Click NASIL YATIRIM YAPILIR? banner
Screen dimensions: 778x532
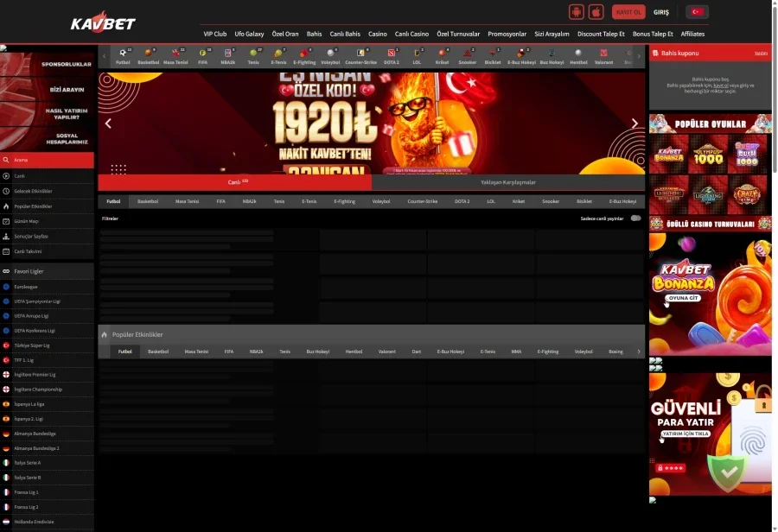48,114
